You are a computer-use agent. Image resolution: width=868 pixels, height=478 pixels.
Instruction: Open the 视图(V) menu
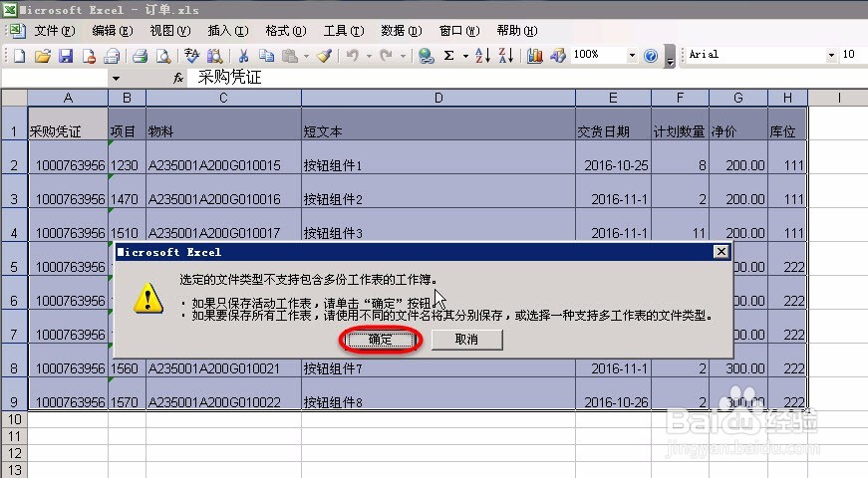[x=170, y=31]
